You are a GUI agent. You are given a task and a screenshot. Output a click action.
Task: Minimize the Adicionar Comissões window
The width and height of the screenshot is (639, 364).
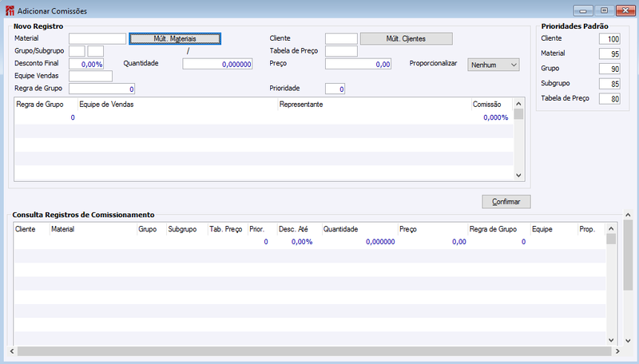(583, 11)
